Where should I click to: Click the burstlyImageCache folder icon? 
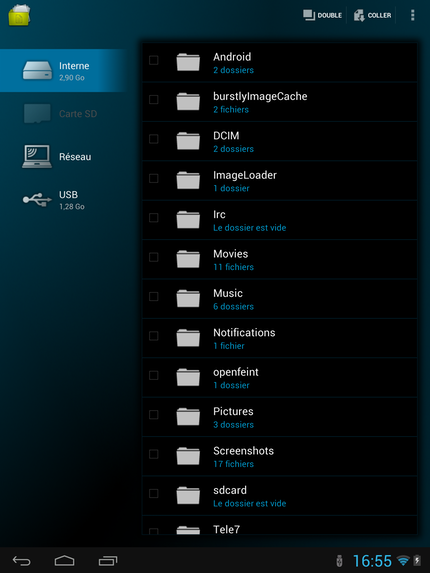[x=188, y=101]
